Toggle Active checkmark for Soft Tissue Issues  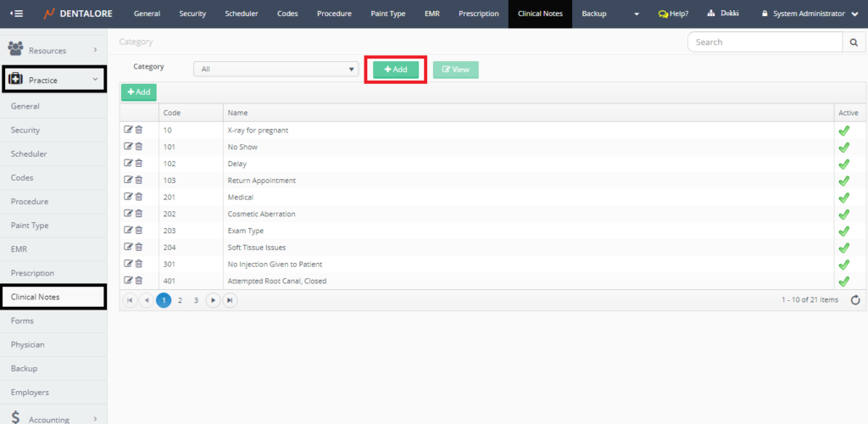(x=843, y=248)
